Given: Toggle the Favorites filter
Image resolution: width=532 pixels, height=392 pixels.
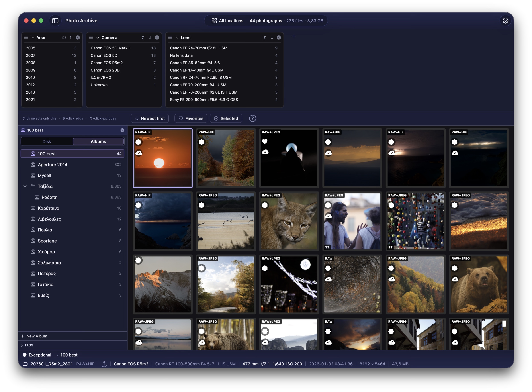Looking at the screenshot, I should [x=191, y=118].
